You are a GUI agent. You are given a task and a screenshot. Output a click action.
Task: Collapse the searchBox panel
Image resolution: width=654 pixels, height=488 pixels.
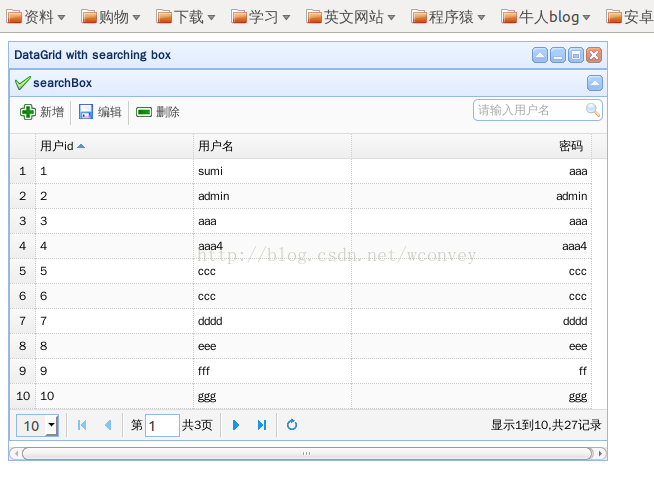[x=595, y=83]
